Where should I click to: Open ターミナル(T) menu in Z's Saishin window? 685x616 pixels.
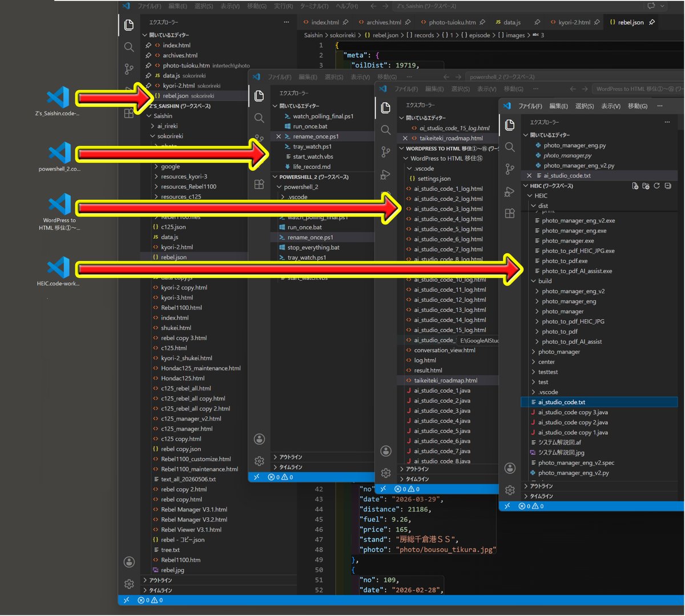point(314,6)
